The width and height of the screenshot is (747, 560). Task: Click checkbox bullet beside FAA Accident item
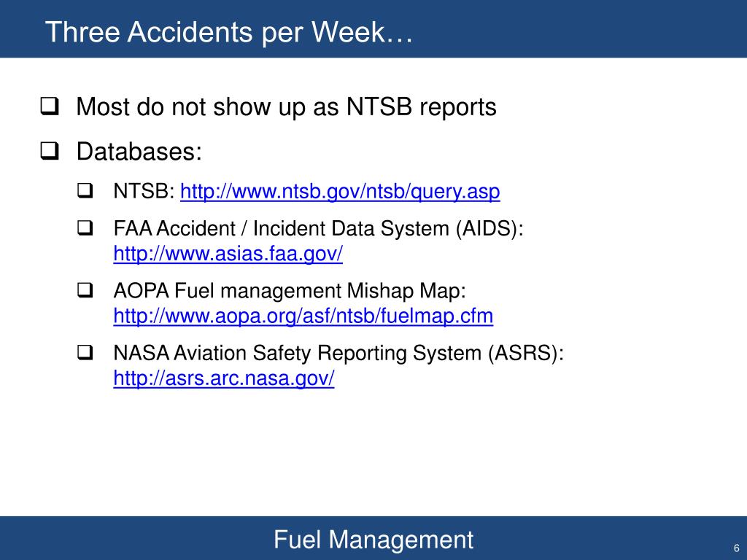point(85,228)
